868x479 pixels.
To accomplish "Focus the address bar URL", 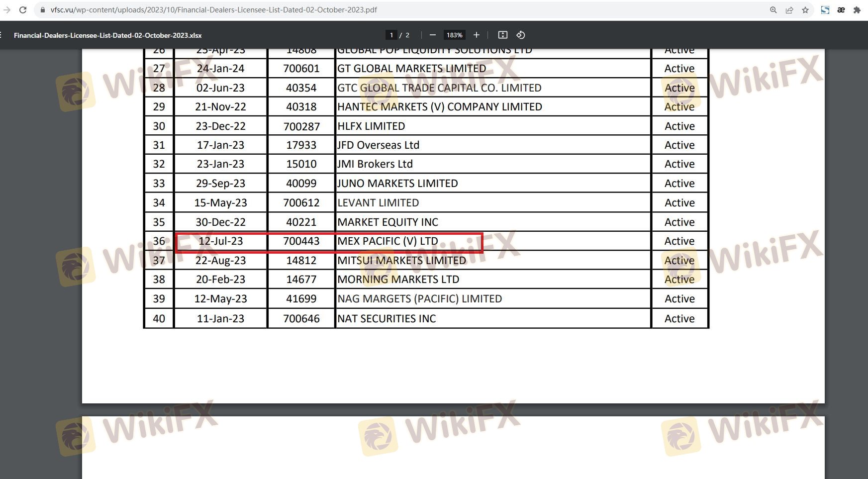I will click(x=214, y=10).
